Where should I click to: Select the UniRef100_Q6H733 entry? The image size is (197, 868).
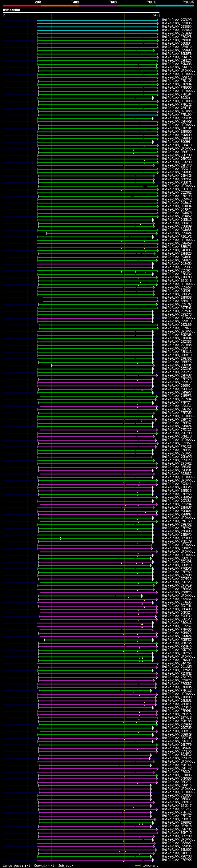(x=177, y=155)
